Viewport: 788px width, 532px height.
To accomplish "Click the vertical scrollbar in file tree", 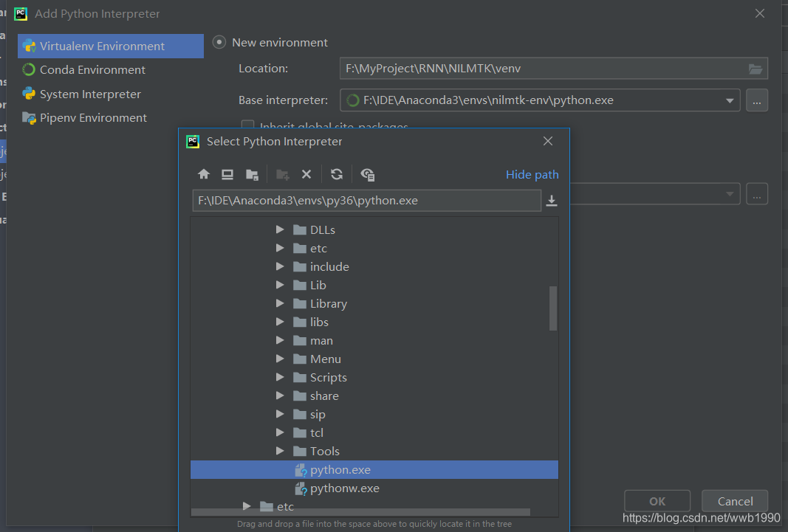I will point(553,308).
